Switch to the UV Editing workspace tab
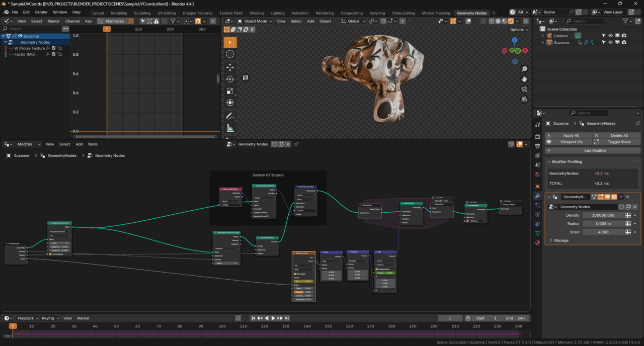Viewport: 644px width, 346px height. pos(167,13)
